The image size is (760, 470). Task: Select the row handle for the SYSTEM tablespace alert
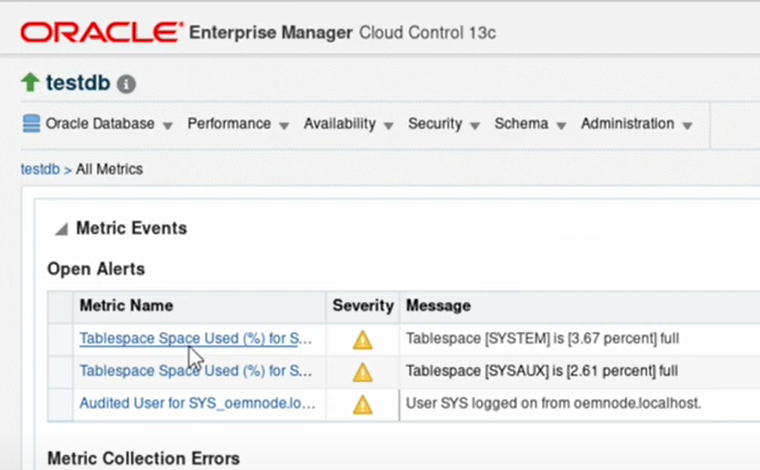click(61, 340)
